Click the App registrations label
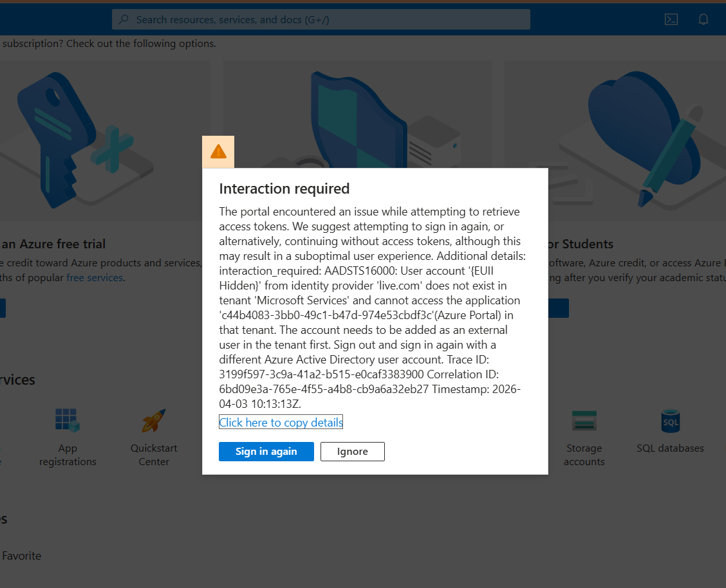 tap(68, 455)
